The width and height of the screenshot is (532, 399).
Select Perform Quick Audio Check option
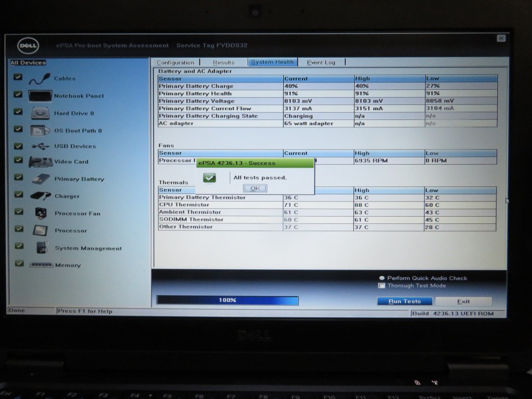382,278
